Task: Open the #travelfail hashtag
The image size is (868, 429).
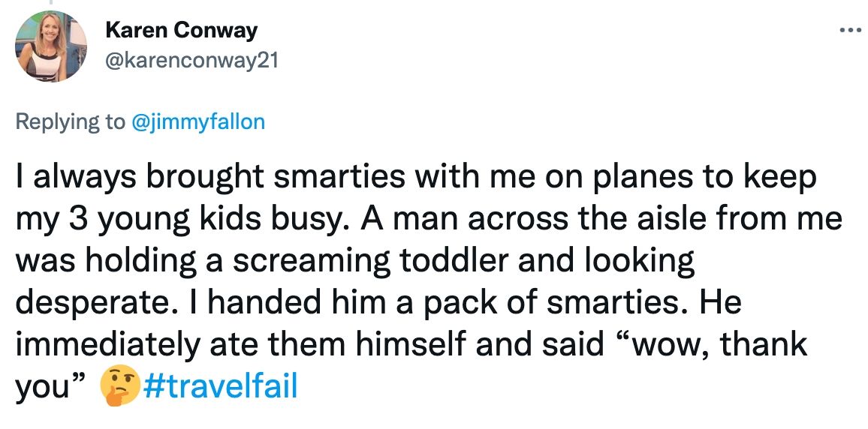Action: click(220, 387)
